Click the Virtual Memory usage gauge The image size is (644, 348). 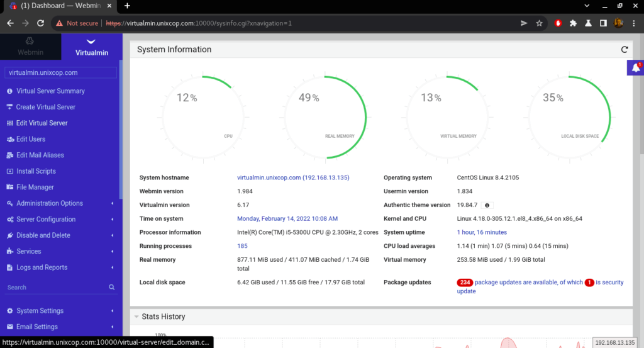click(x=448, y=118)
